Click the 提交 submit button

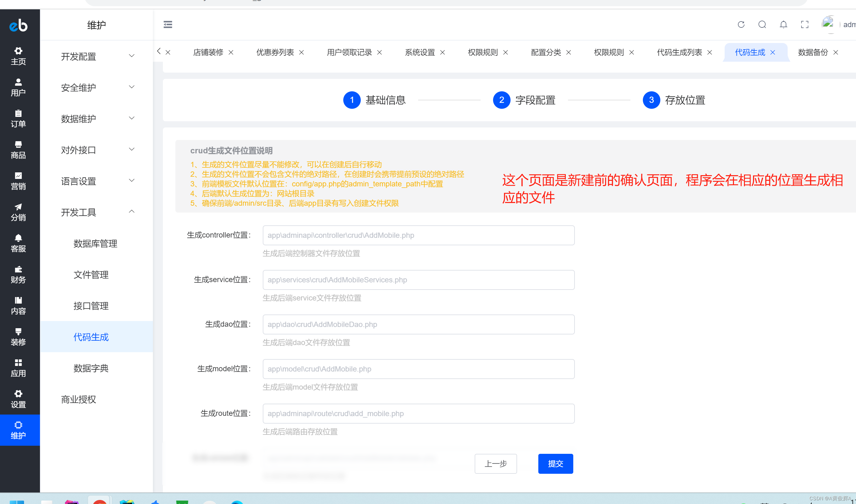click(555, 463)
